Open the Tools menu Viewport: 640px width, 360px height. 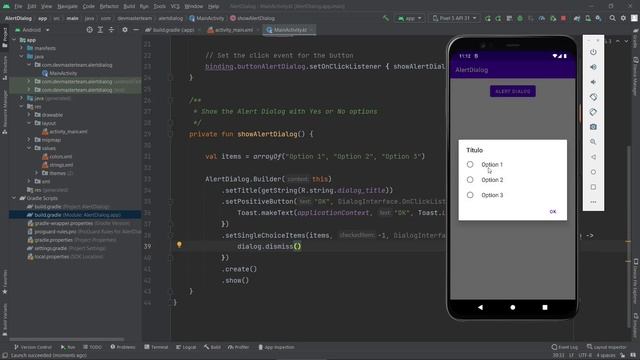pyautogui.click(x=159, y=7)
